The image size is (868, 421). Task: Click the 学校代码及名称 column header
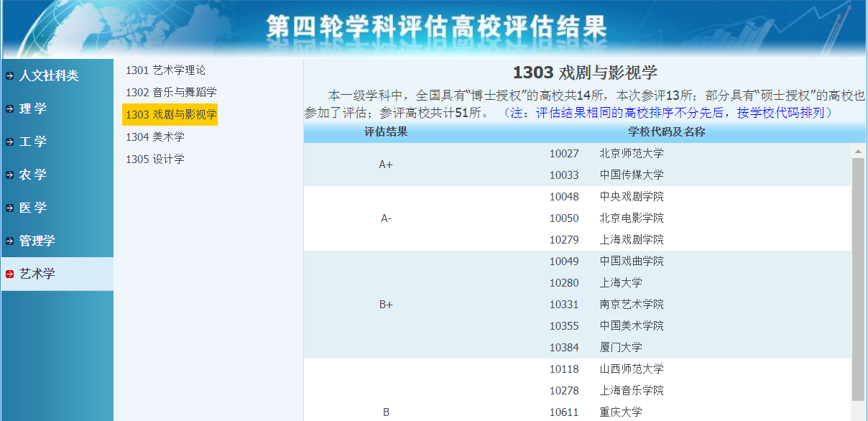(x=666, y=132)
